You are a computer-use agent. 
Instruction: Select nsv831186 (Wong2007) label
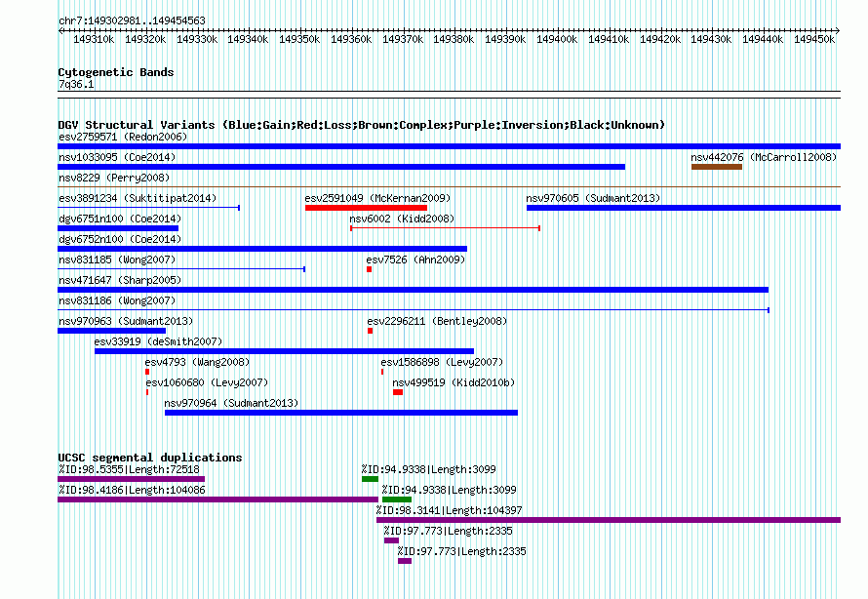[x=117, y=300]
